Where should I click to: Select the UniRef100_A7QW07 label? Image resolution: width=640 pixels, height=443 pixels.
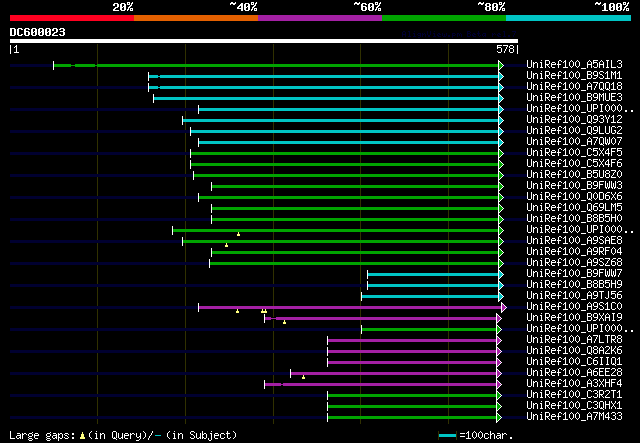point(574,142)
